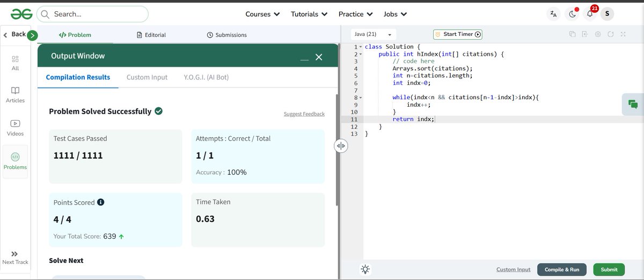Open the Java (21) language dropdown
Screen dimensions: 644x280
pyautogui.click(x=374, y=34)
